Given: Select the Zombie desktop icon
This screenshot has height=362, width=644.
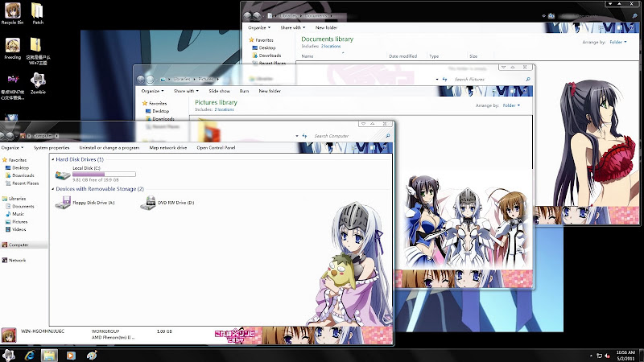Looking at the screenshot, I should pyautogui.click(x=38, y=84).
